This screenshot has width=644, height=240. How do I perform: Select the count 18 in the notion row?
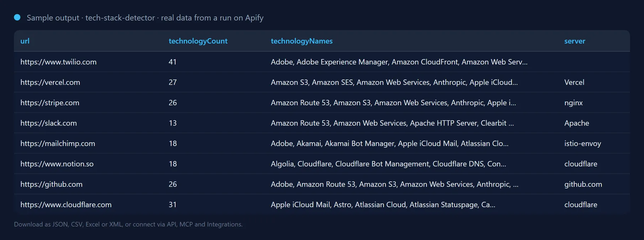click(172, 164)
